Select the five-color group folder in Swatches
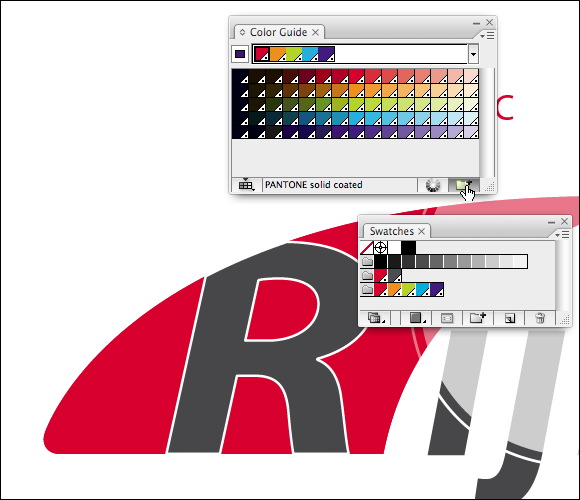The image size is (580, 500). 367,289
